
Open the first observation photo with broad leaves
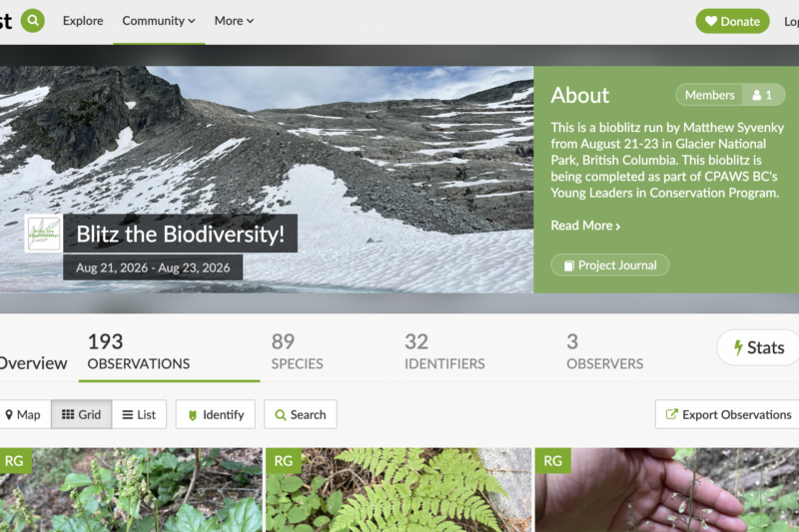[x=131, y=490]
